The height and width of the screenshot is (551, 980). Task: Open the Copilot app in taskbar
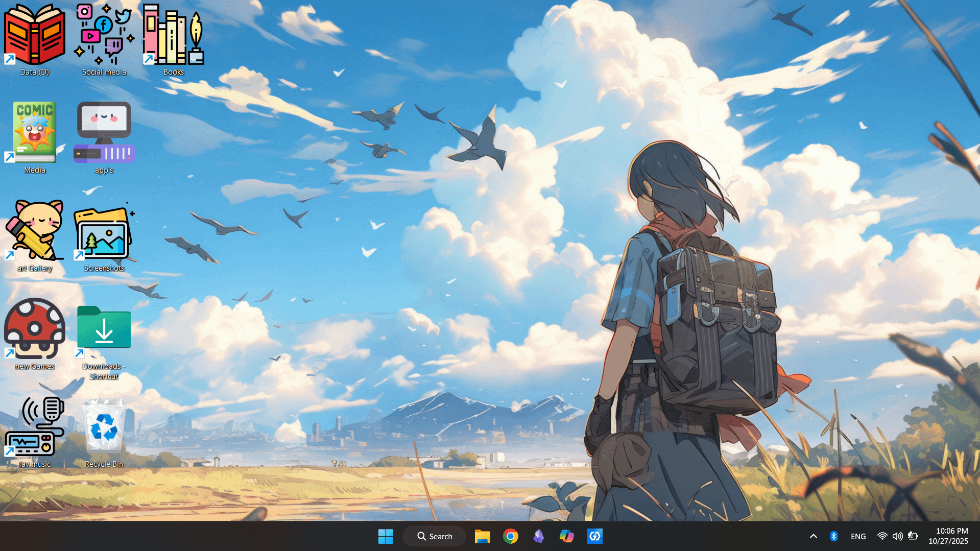tap(566, 536)
